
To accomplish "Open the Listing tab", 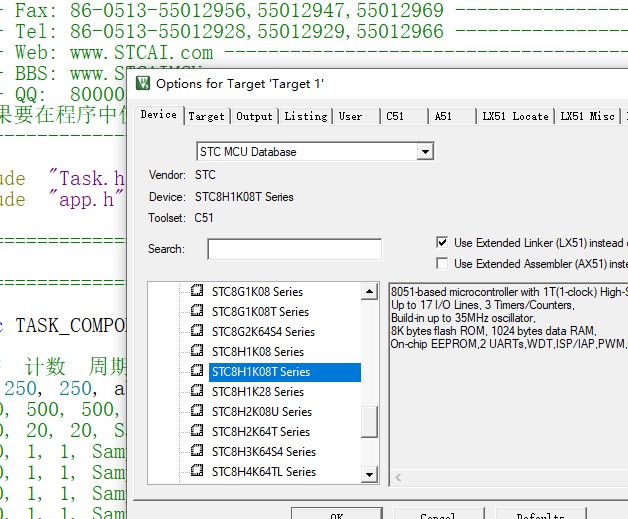I will click(x=306, y=117).
